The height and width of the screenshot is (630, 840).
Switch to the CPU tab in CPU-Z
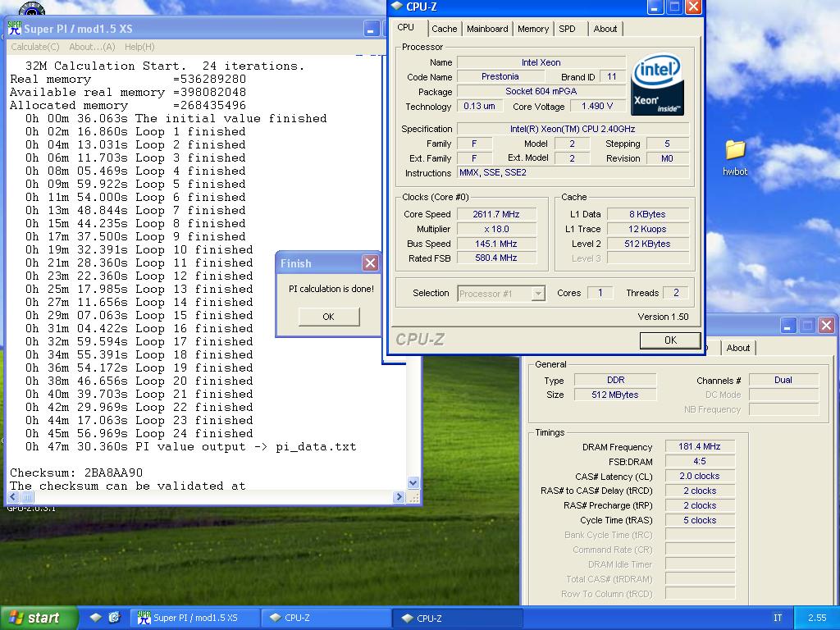[406, 27]
